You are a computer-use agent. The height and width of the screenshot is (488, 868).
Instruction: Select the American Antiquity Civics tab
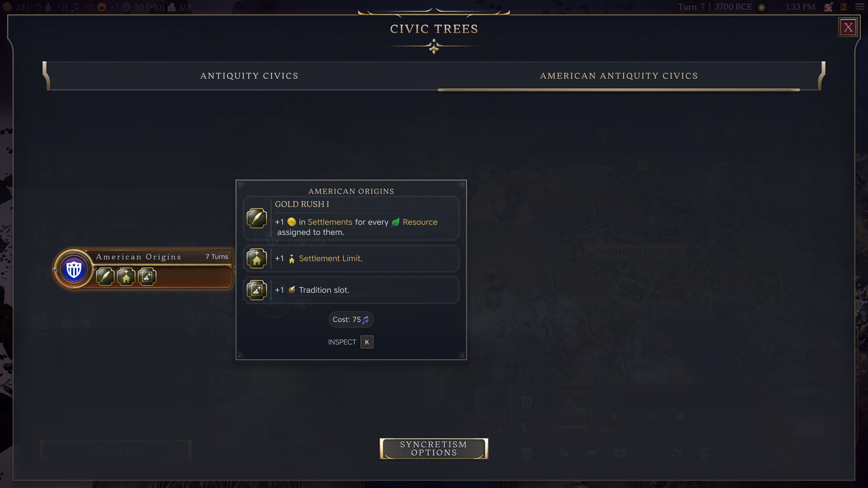619,76
